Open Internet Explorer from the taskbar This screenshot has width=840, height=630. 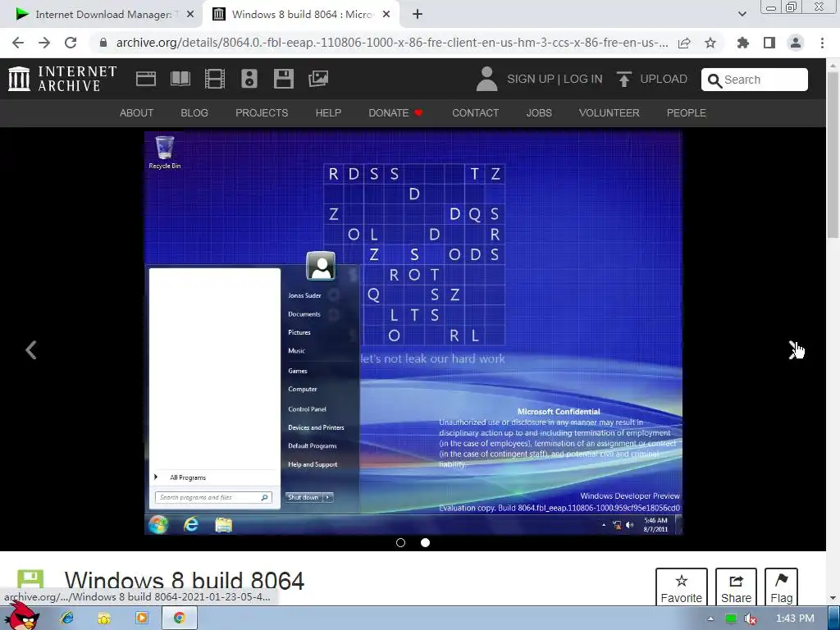[67, 619]
